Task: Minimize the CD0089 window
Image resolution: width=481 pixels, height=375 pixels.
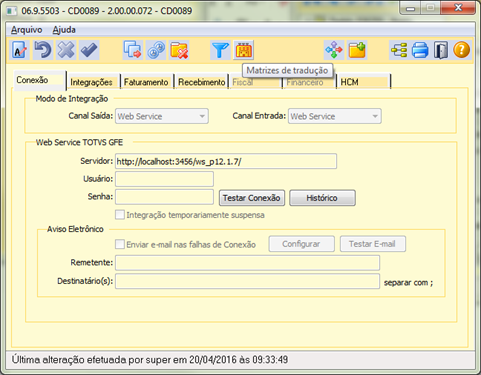Action: 410,8
